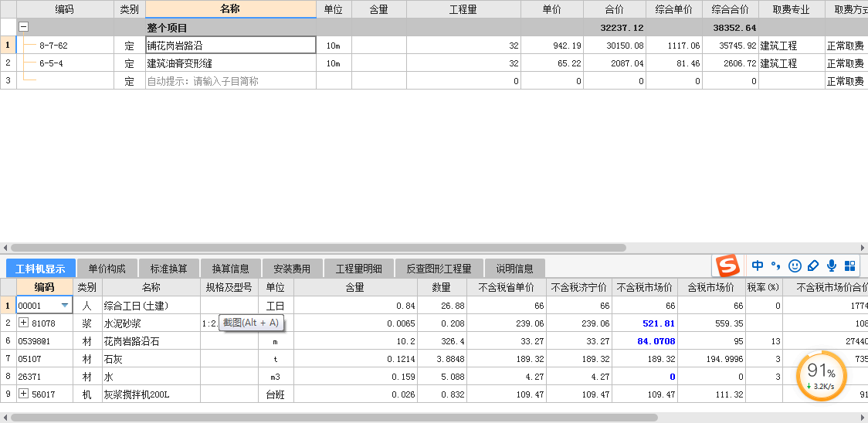Click the 91% network speed floating widget
Image resolution: width=868 pixels, height=423 pixels.
(821, 376)
